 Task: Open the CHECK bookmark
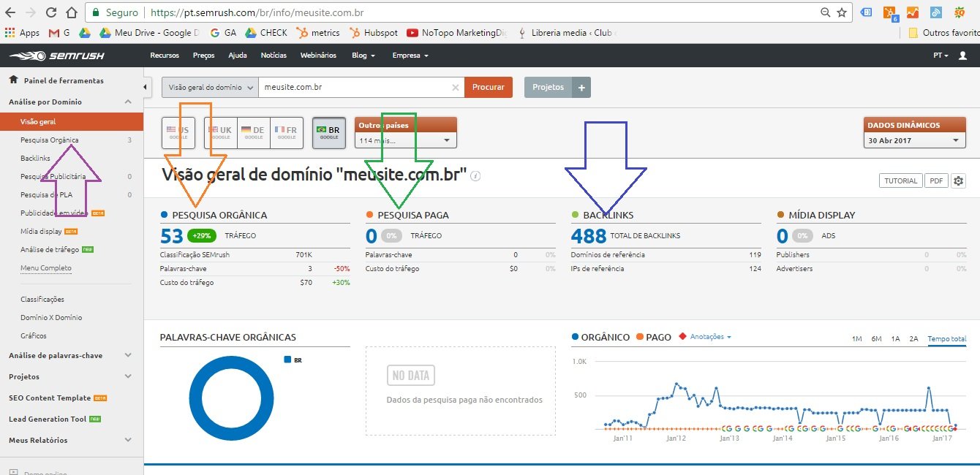point(266,32)
